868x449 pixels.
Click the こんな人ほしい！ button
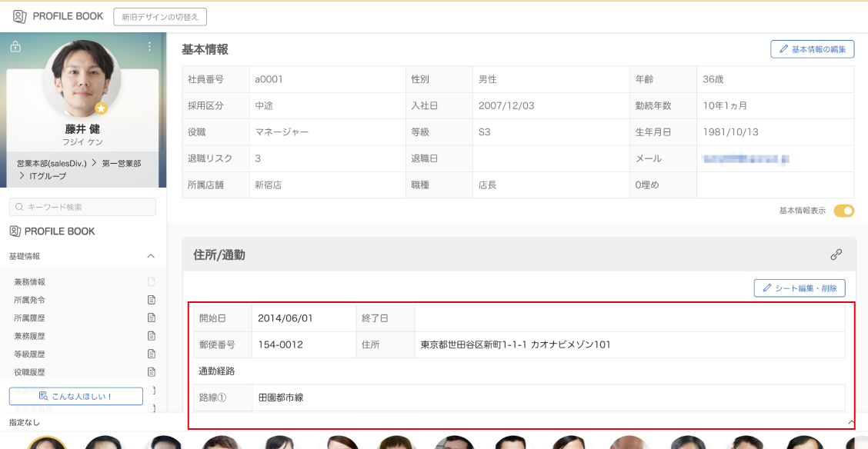(x=76, y=396)
